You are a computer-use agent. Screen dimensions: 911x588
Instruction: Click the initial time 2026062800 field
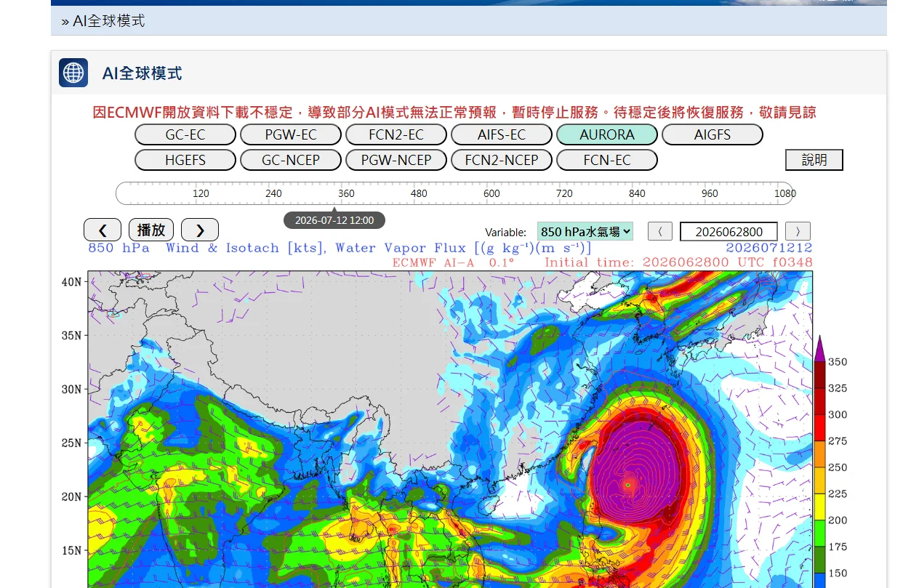click(729, 232)
